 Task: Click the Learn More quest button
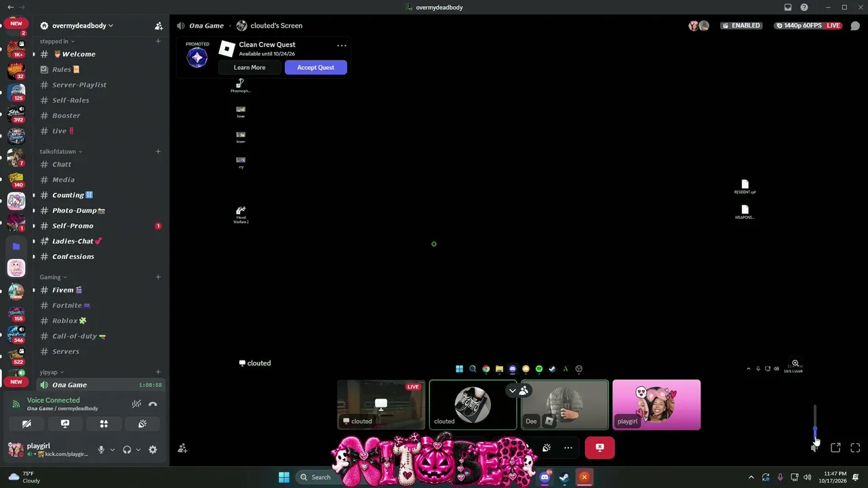tap(250, 67)
